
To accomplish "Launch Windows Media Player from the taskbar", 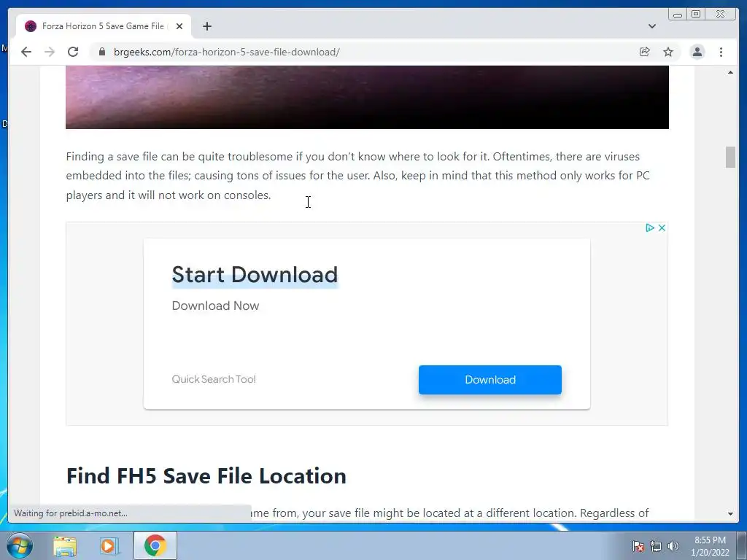I will point(109,545).
